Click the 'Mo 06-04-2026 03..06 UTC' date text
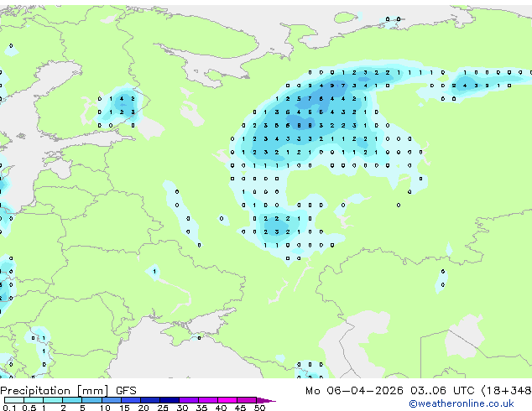This screenshot has height=411, width=532. point(390,391)
